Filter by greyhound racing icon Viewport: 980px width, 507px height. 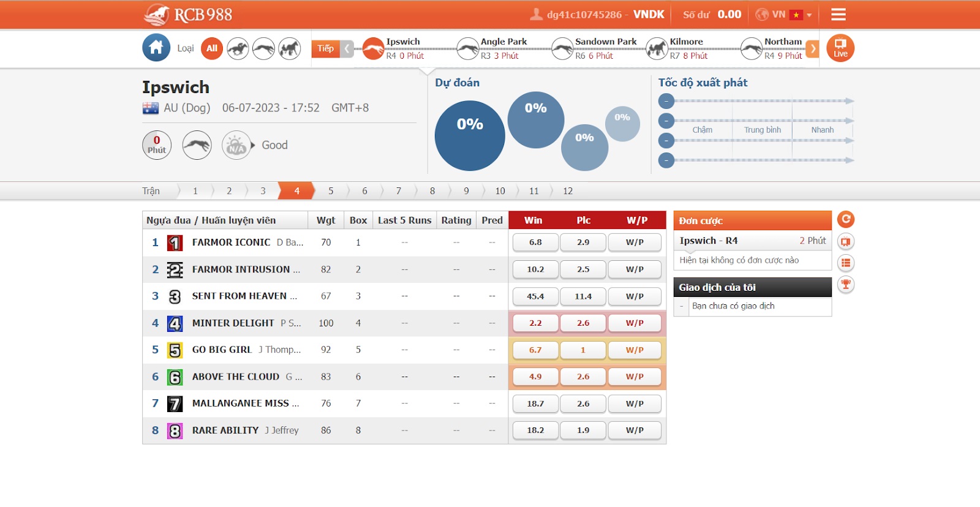click(263, 48)
